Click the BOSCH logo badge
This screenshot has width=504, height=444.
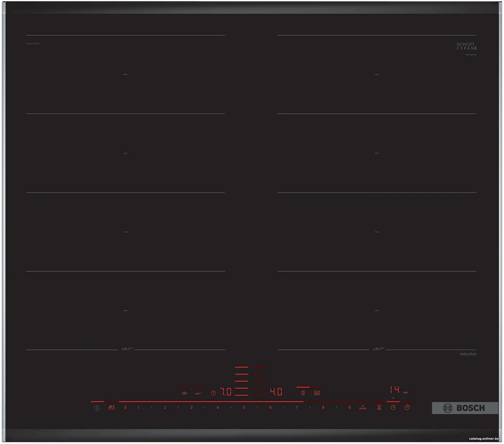coord(464,408)
